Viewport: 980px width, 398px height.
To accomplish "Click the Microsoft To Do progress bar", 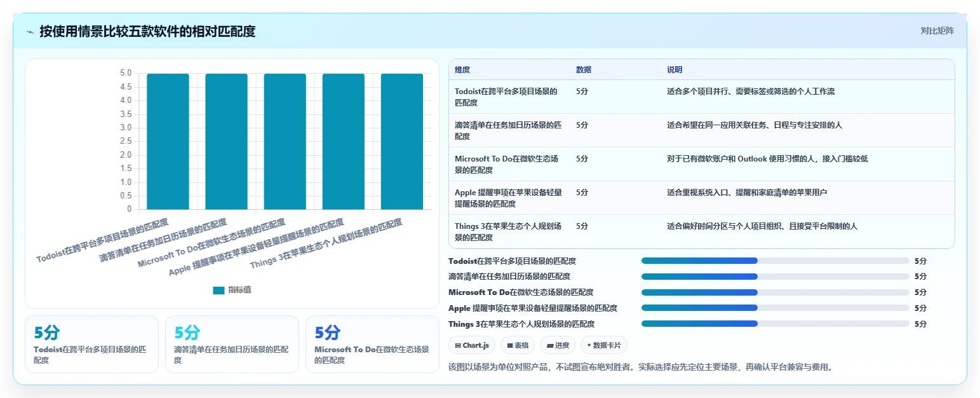I will pyautogui.click(x=775, y=292).
